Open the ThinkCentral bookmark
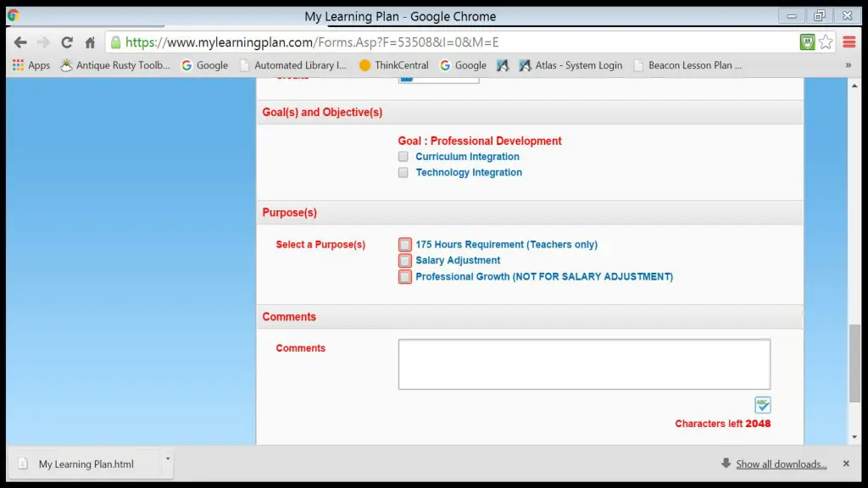868x488 pixels. point(393,65)
